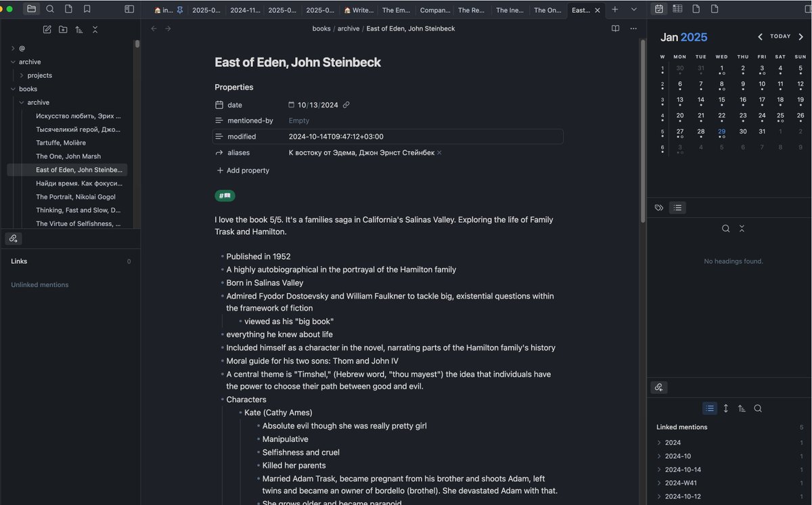
Task: Open Tartuffe, Molière note
Action: pos(61,143)
